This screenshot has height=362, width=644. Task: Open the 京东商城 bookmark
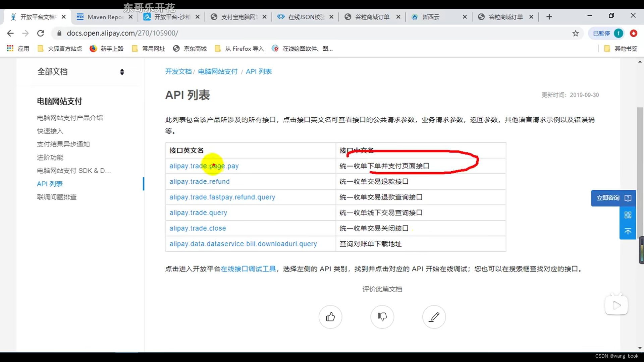coord(190,49)
